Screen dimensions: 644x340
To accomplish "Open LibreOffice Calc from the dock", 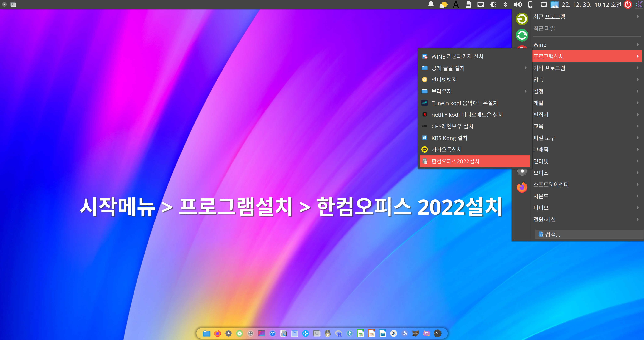I will click(x=360, y=333).
